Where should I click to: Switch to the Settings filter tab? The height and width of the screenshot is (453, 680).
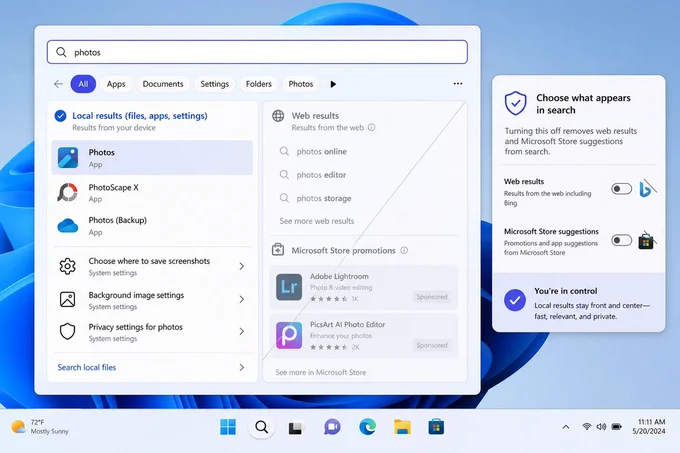click(215, 84)
